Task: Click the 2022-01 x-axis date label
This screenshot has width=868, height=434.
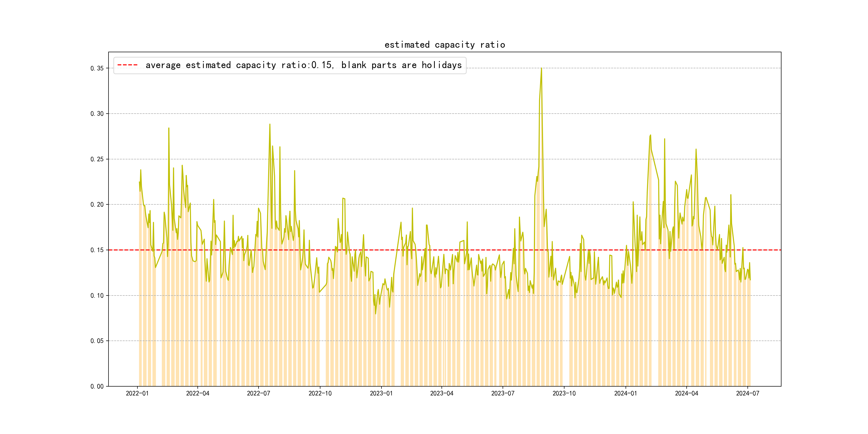Action: coord(137,394)
